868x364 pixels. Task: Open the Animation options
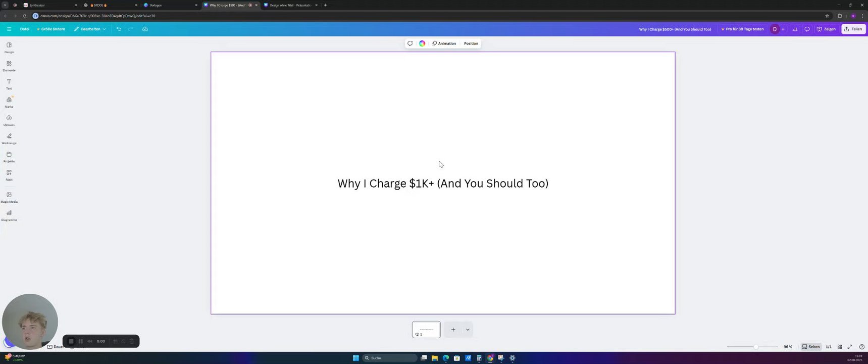pos(444,43)
